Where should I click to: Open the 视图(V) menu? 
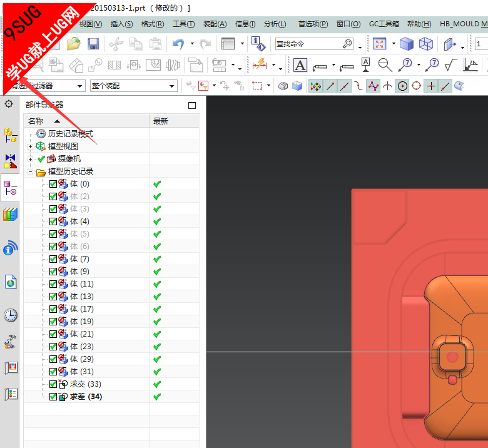click(x=90, y=24)
